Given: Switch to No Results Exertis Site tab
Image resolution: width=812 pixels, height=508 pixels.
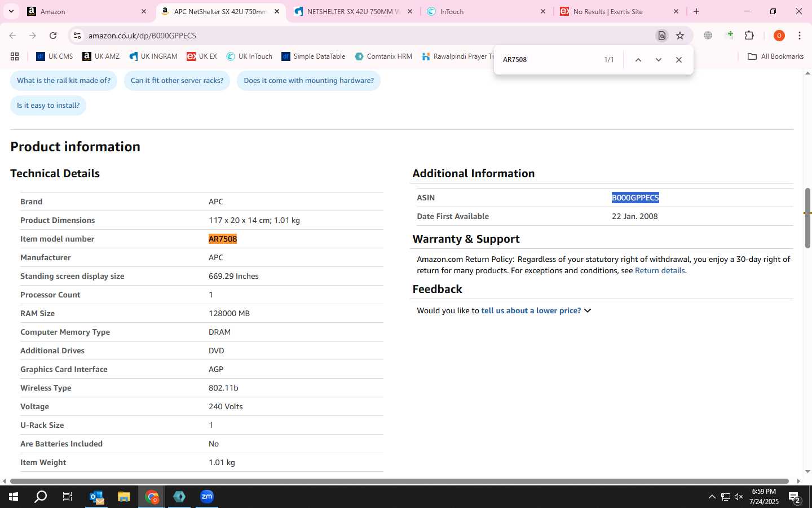Looking at the screenshot, I should tap(619, 11).
